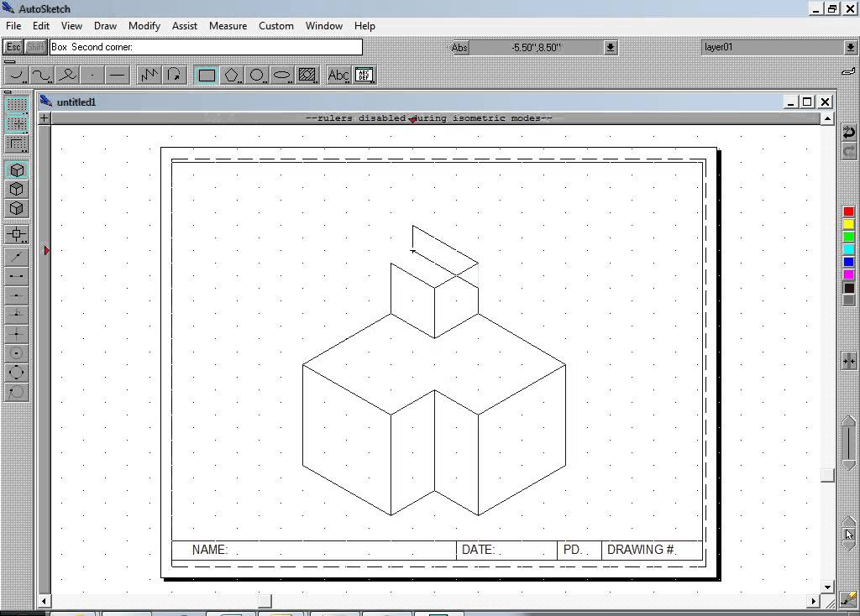Select the single line tool
The height and width of the screenshot is (616, 860).
pyautogui.click(x=117, y=75)
